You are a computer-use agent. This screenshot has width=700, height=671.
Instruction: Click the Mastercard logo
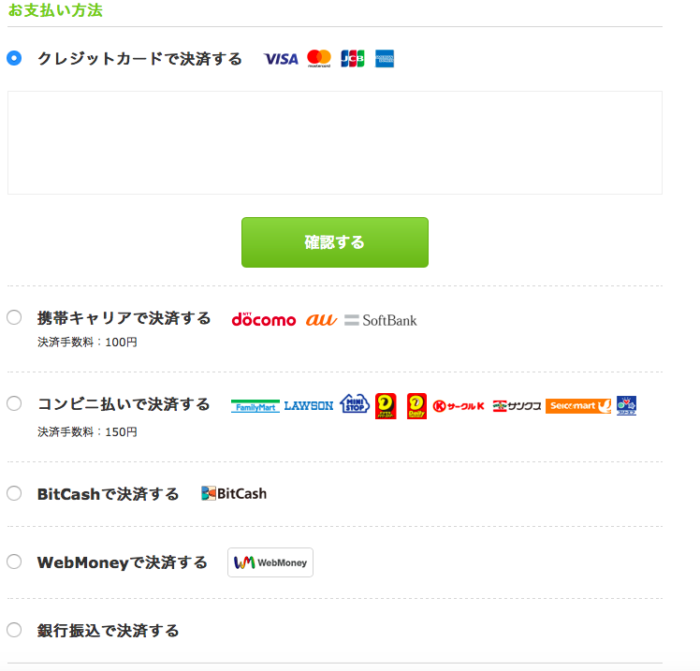(x=319, y=58)
